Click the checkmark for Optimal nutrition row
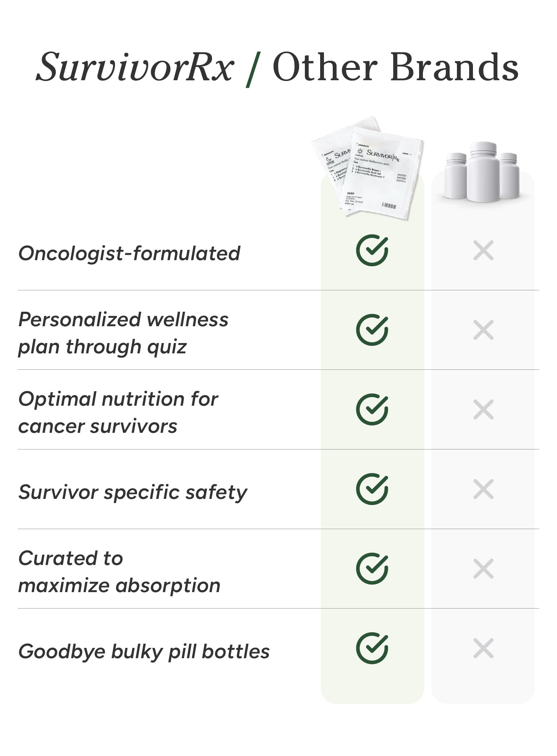 (372, 410)
